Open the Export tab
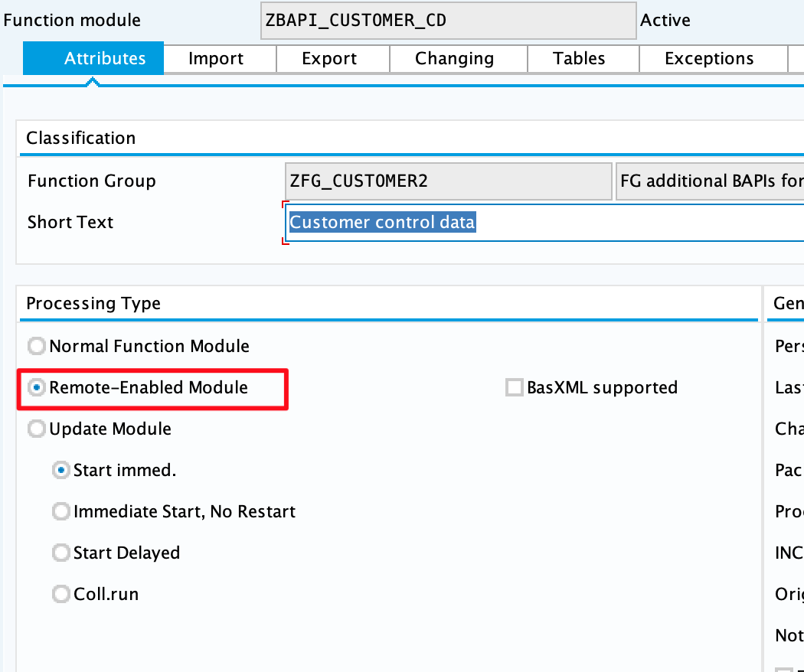 point(330,59)
